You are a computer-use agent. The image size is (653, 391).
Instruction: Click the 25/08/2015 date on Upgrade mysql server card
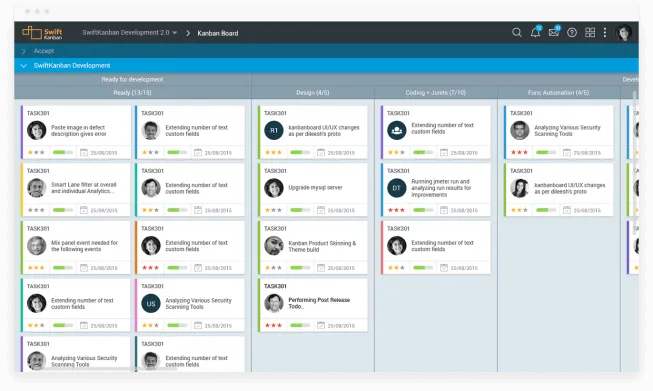point(341,210)
